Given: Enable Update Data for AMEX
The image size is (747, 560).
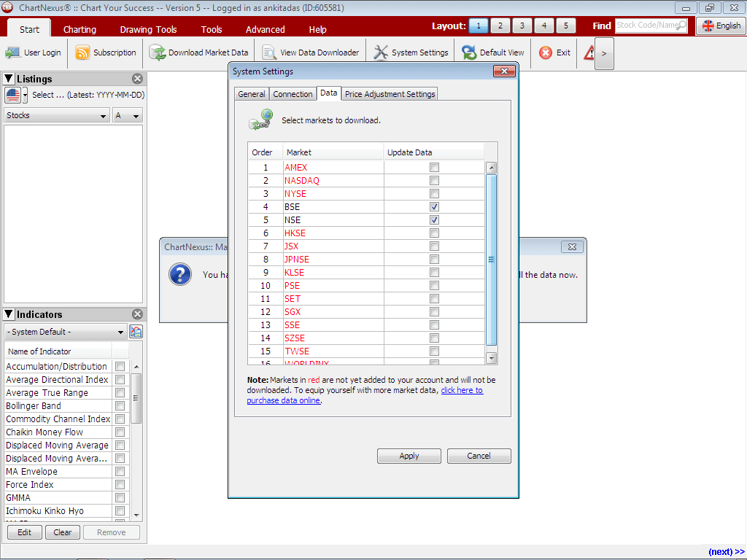Looking at the screenshot, I should click(x=434, y=167).
